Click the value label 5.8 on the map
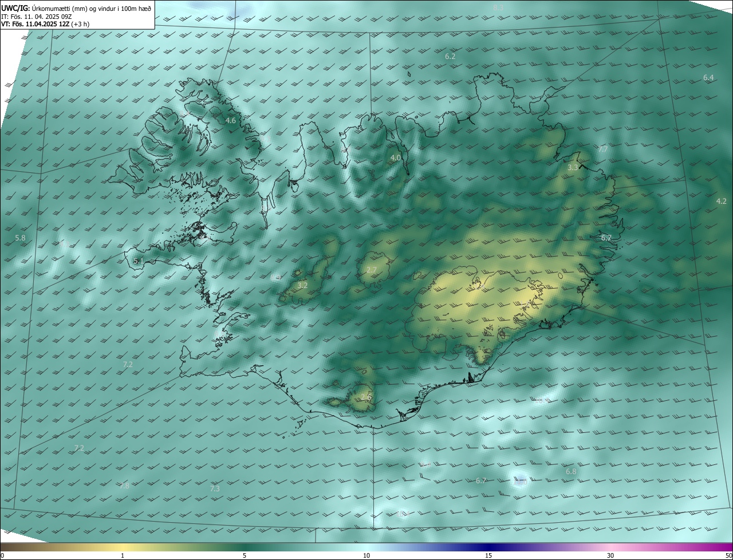Screen dimensions: 733x560 (x=20, y=238)
